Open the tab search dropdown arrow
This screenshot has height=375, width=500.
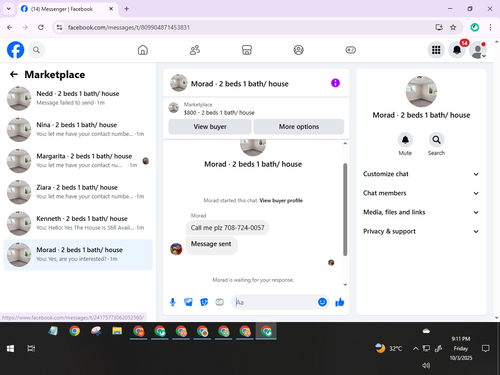point(9,9)
